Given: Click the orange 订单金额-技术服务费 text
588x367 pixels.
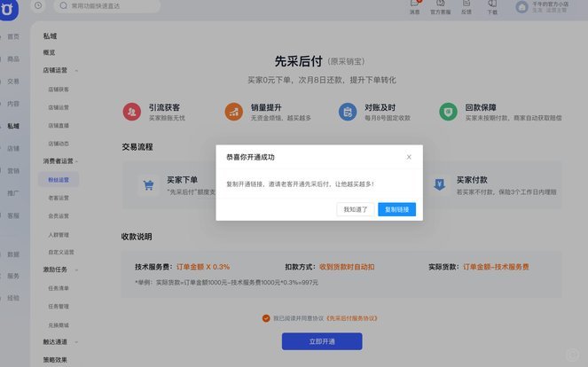Looking at the screenshot, I should 496,267.
